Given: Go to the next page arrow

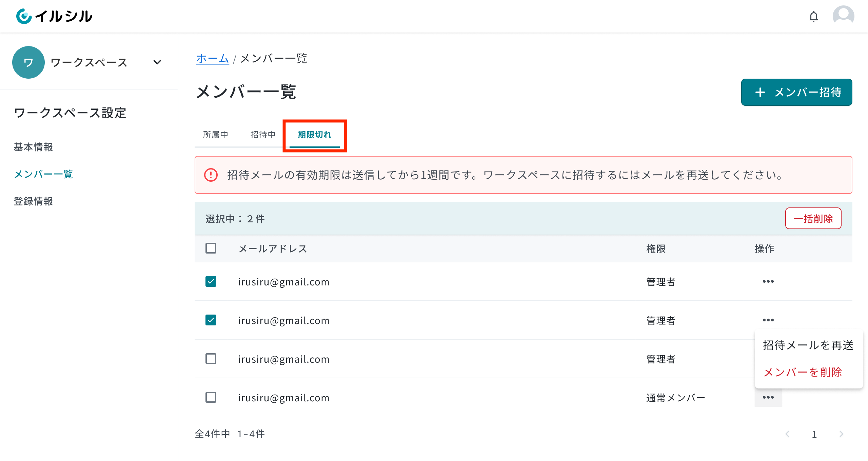Looking at the screenshot, I should pyautogui.click(x=841, y=434).
